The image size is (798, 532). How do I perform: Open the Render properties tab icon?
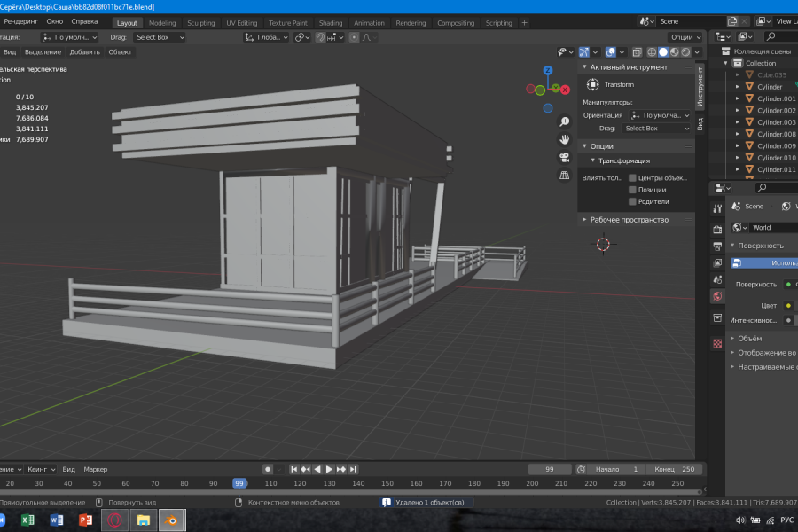coord(717,229)
